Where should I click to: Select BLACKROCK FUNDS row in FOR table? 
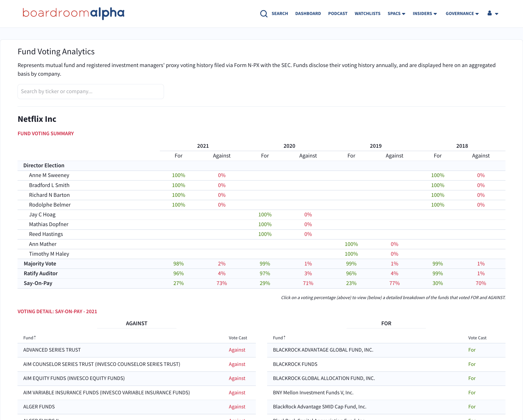point(386,364)
